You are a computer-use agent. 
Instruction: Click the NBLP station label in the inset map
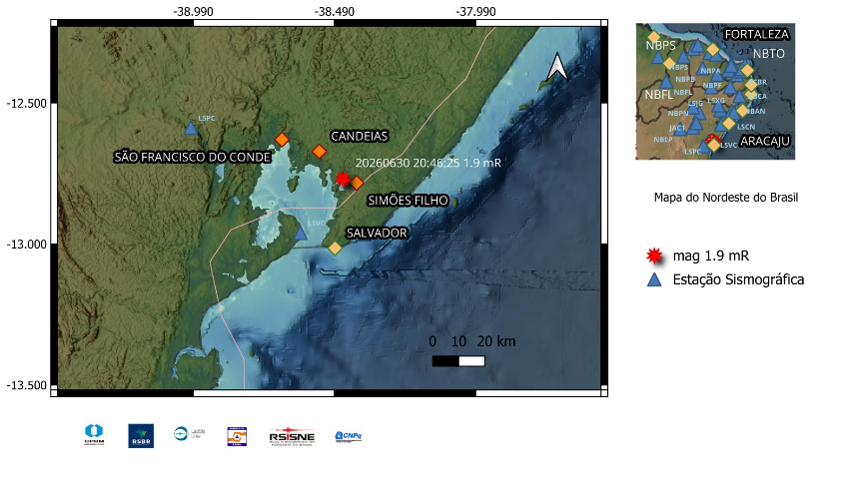[x=663, y=140]
